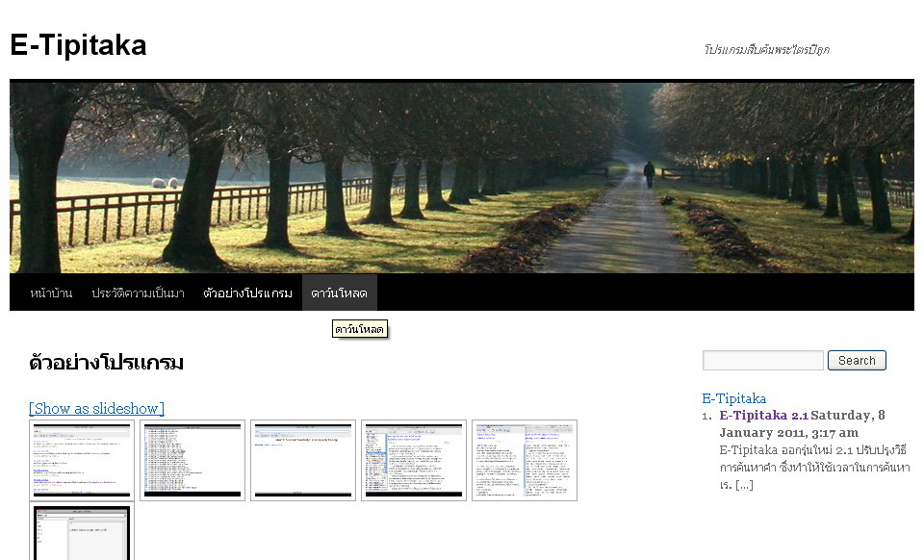Open the second gallery thumbnail
924x560 pixels.
pos(192,460)
